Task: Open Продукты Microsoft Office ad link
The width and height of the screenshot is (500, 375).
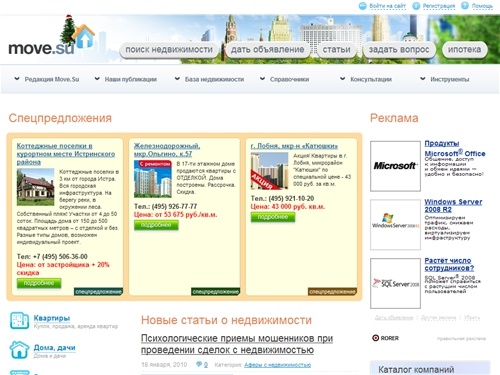Action: click(455, 149)
